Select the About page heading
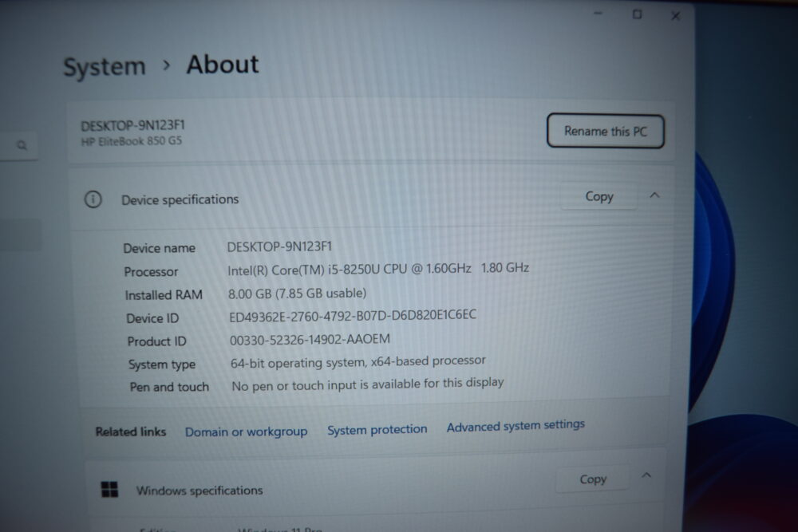The height and width of the screenshot is (532, 798). click(x=223, y=65)
